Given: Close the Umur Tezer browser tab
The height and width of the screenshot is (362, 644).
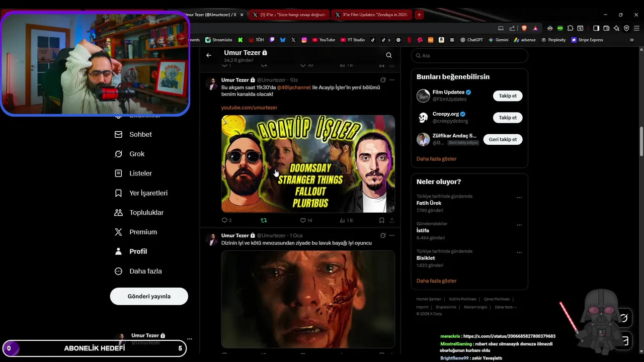Looking at the screenshot, I should [242, 15].
